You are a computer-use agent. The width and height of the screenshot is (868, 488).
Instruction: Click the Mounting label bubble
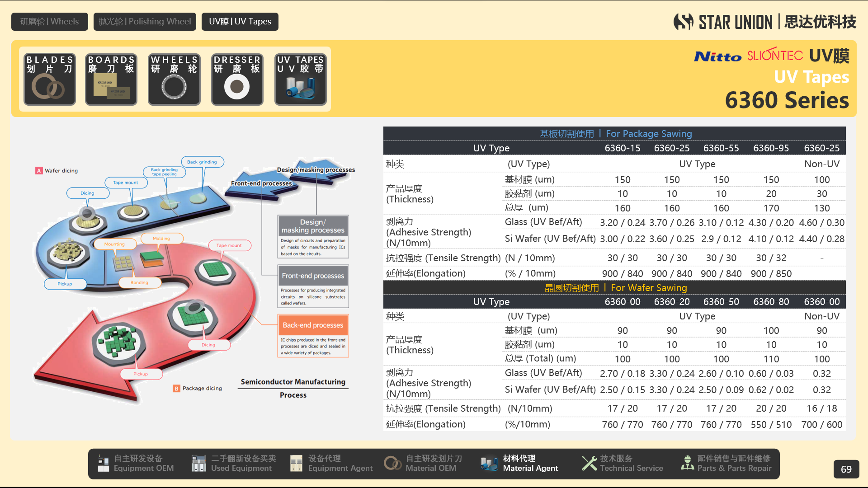click(114, 244)
